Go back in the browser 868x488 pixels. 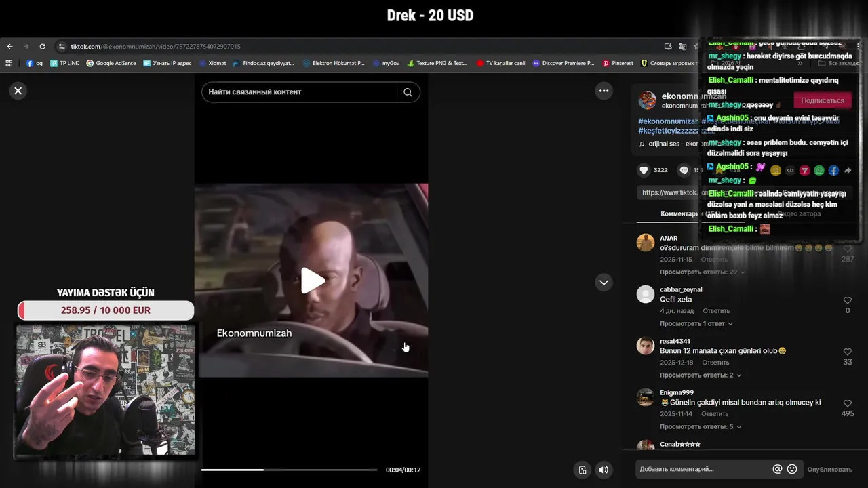pyautogui.click(x=9, y=47)
